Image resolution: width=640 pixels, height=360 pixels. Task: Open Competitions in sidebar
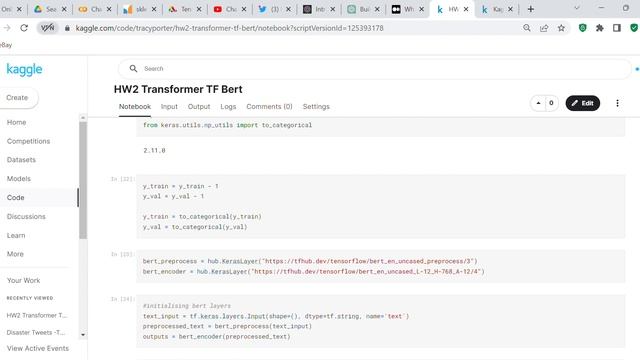(28, 141)
